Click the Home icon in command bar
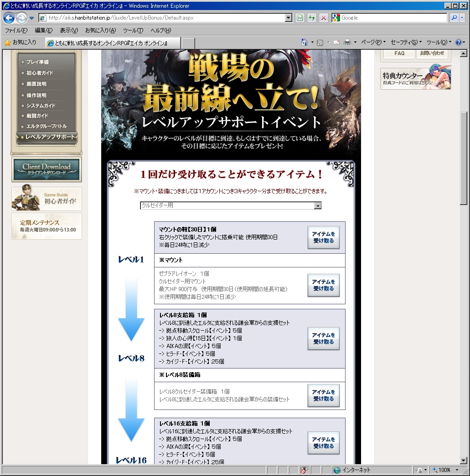This screenshot has height=476, width=470. click(305, 42)
